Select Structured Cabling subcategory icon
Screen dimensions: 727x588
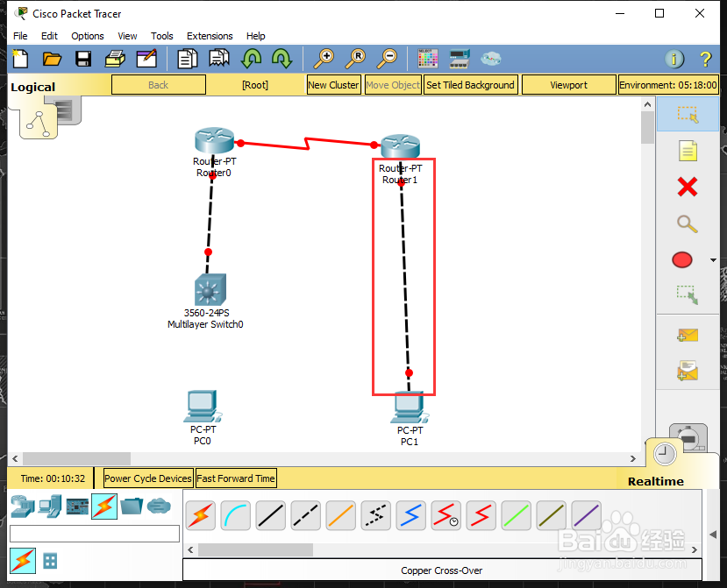click(x=50, y=561)
